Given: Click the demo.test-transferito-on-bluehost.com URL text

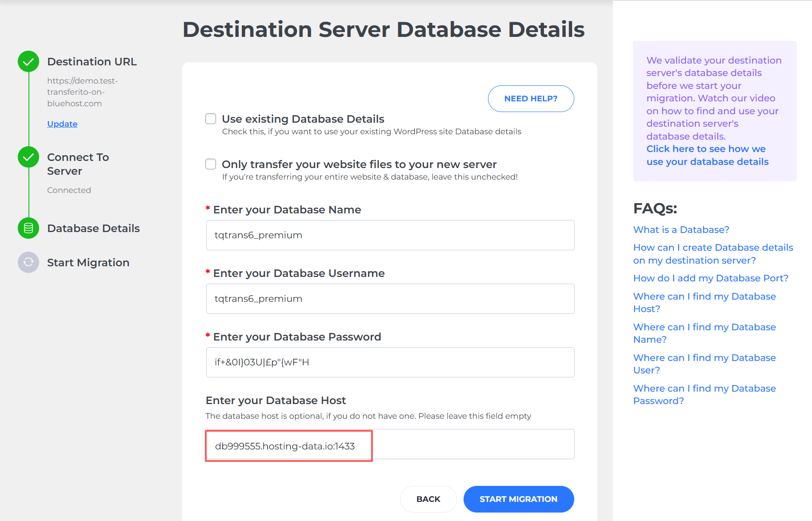Looking at the screenshot, I should pyautogui.click(x=82, y=92).
